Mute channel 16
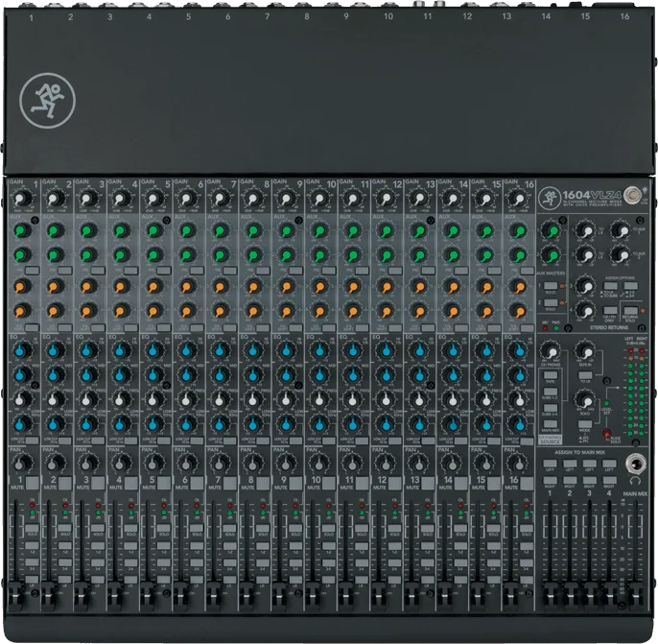The height and width of the screenshot is (644, 658). click(527, 482)
